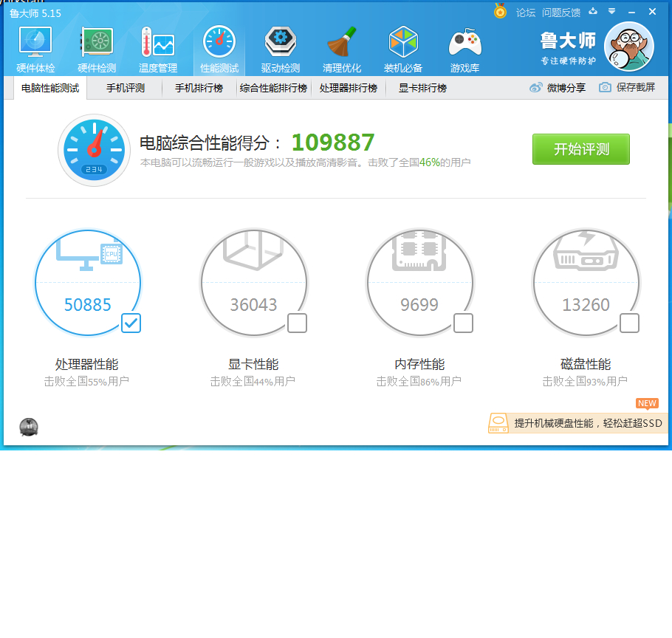
Task: Check the 内存性能 checkbox
Action: [463, 323]
